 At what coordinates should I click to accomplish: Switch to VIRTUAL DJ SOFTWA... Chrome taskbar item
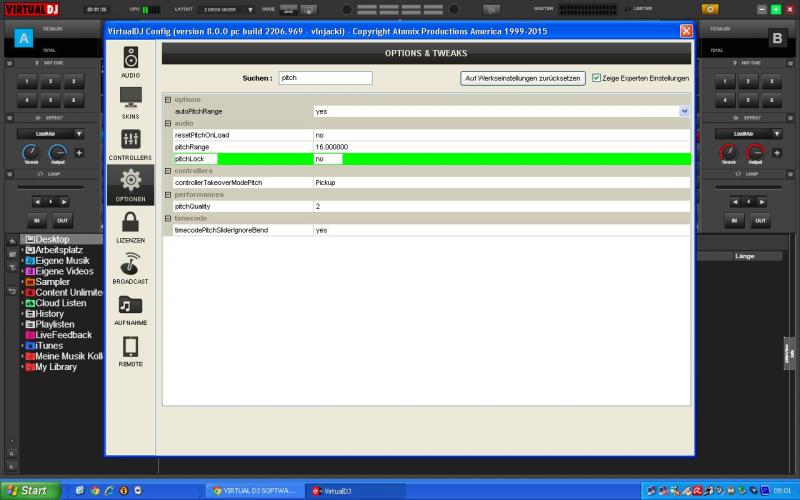pos(254,491)
